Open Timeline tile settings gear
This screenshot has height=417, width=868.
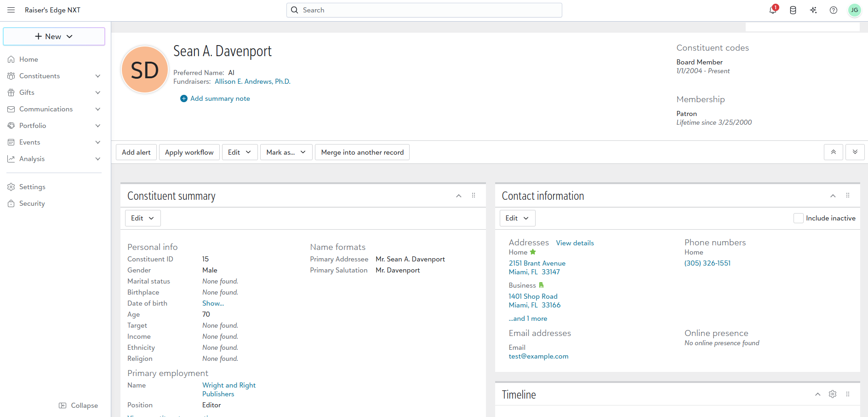pos(833,394)
